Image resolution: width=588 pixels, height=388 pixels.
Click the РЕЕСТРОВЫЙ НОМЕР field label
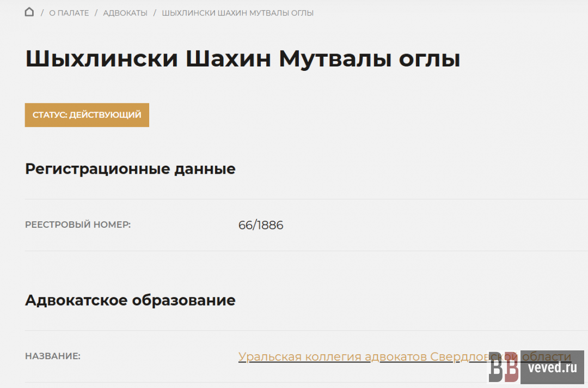(78, 225)
